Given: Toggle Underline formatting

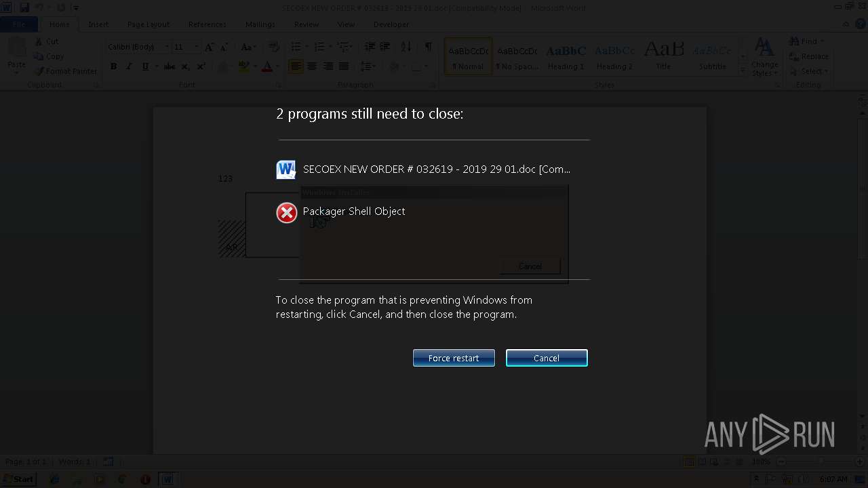Looking at the screenshot, I should click(x=144, y=66).
